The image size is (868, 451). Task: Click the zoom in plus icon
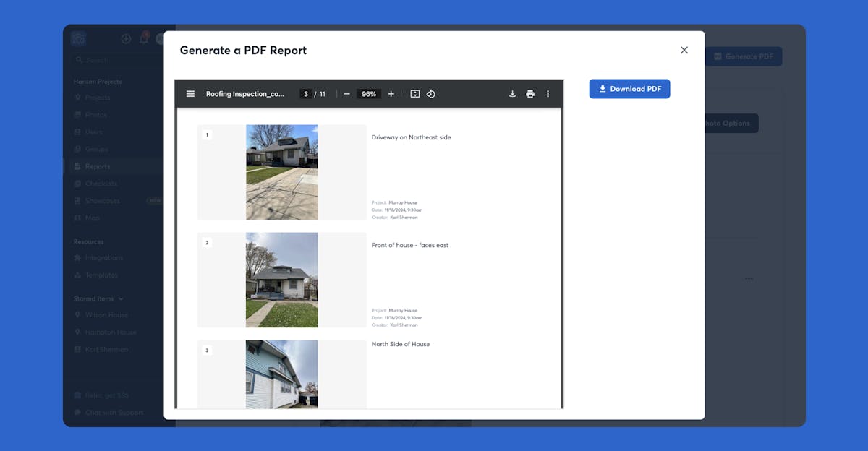click(x=391, y=94)
